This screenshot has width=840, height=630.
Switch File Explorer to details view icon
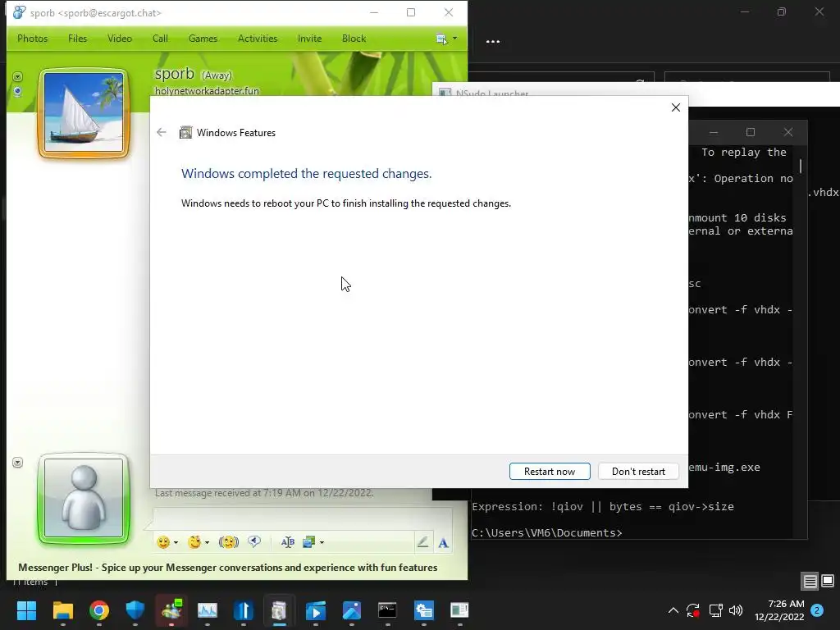click(810, 581)
